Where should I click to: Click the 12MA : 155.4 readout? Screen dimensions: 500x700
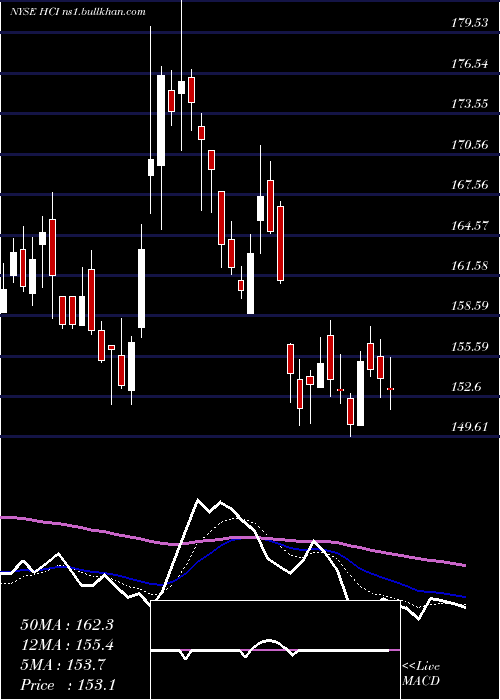pyautogui.click(x=67, y=645)
